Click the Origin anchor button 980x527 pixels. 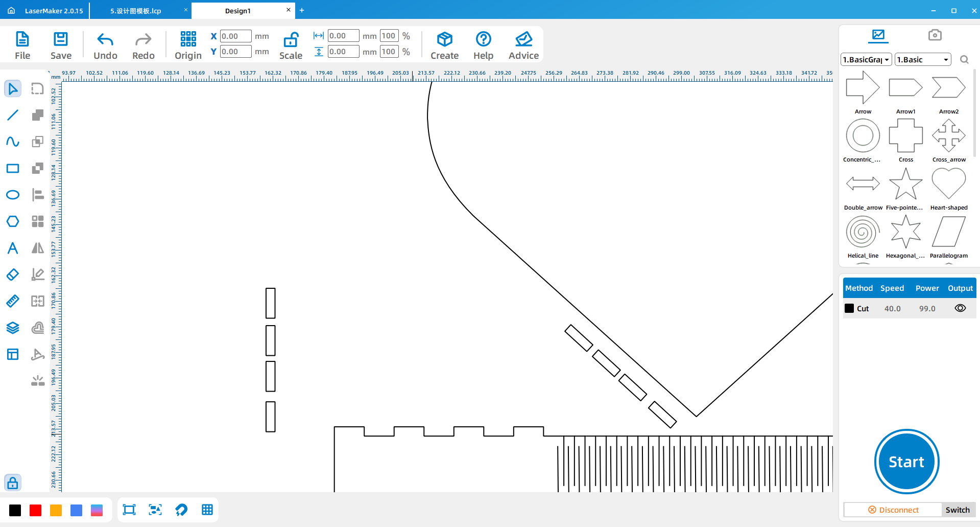coord(188,45)
